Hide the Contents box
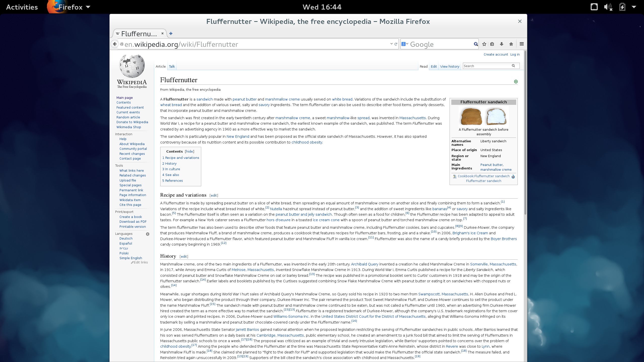The image size is (644, 362). (189, 151)
